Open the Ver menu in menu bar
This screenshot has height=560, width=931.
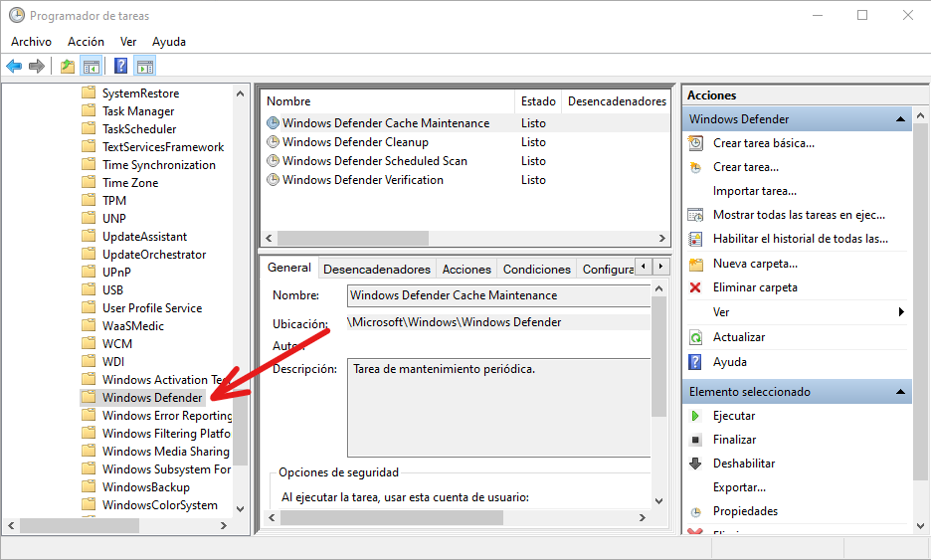pyautogui.click(x=128, y=42)
